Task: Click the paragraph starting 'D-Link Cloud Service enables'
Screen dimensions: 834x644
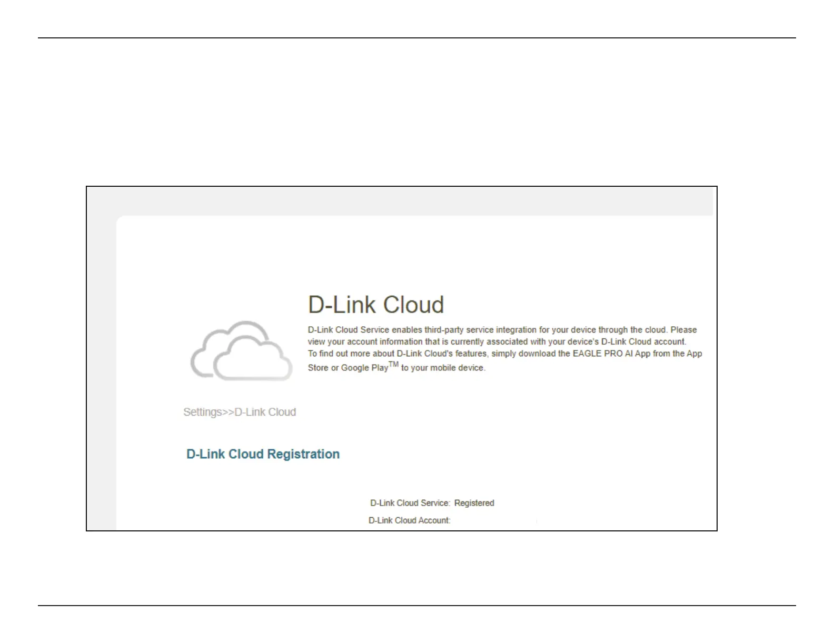Action: click(x=505, y=348)
